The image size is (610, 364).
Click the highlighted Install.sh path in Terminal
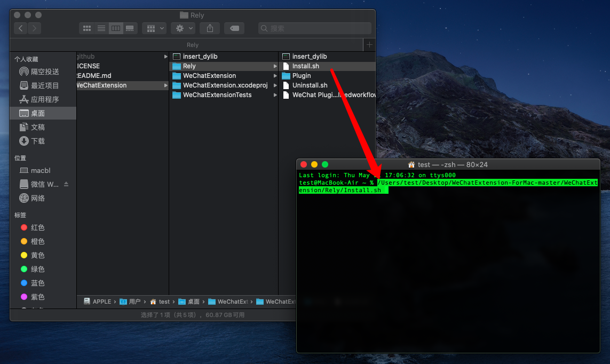coord(448,186)
